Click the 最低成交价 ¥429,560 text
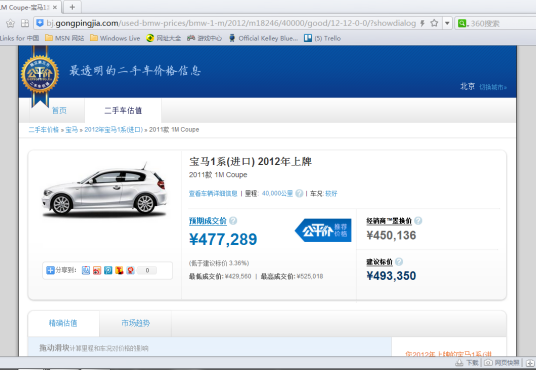The image size is (536, 370). pyautogui.click(x=220, y=276)
